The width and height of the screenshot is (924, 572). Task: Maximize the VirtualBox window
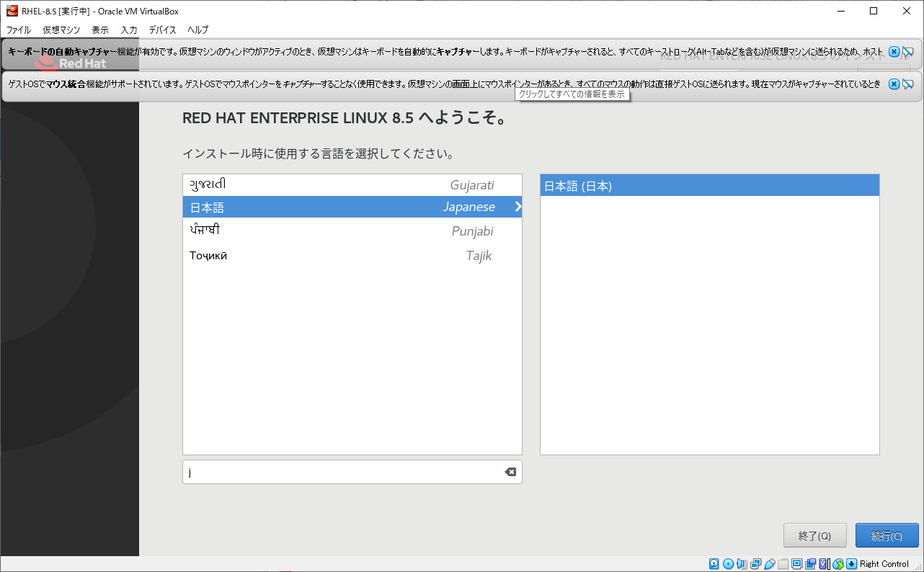point(874,11)
